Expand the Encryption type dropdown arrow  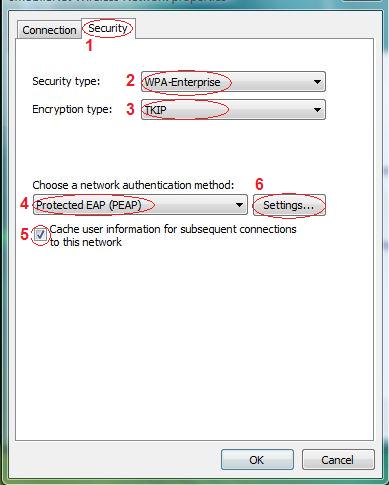tap(317, 109)
